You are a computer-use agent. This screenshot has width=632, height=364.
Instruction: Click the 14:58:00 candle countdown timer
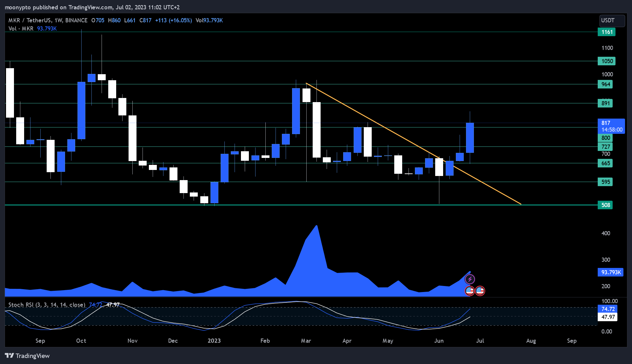[612, 130]
